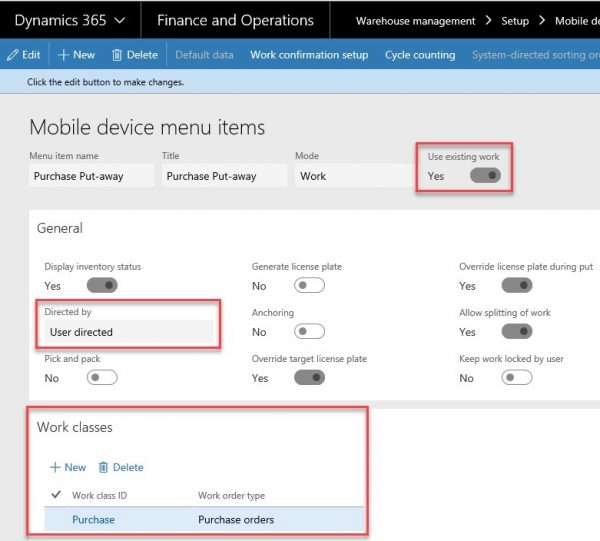Click the Dynamics 365 brand label
Viewport: 600px width, 541px height.
click(60, 20)
